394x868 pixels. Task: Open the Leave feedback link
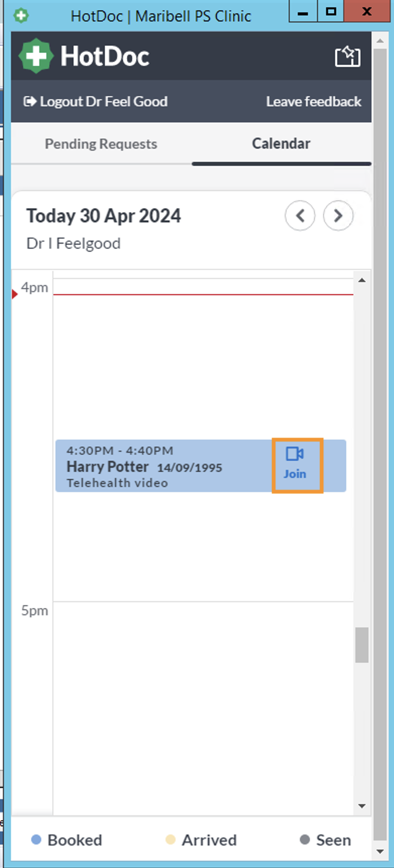(x=313, y=102)
